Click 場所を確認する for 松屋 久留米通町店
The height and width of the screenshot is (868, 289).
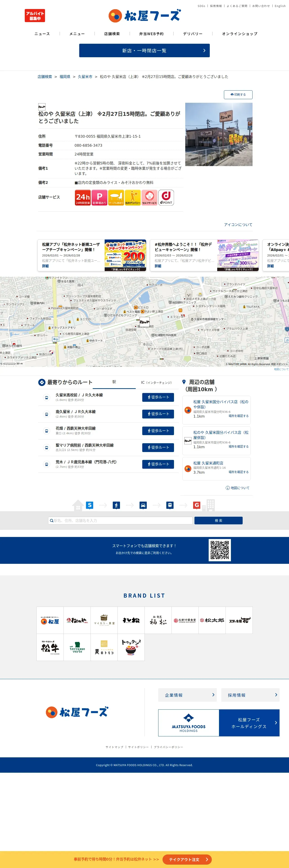[x=239, y=472]
